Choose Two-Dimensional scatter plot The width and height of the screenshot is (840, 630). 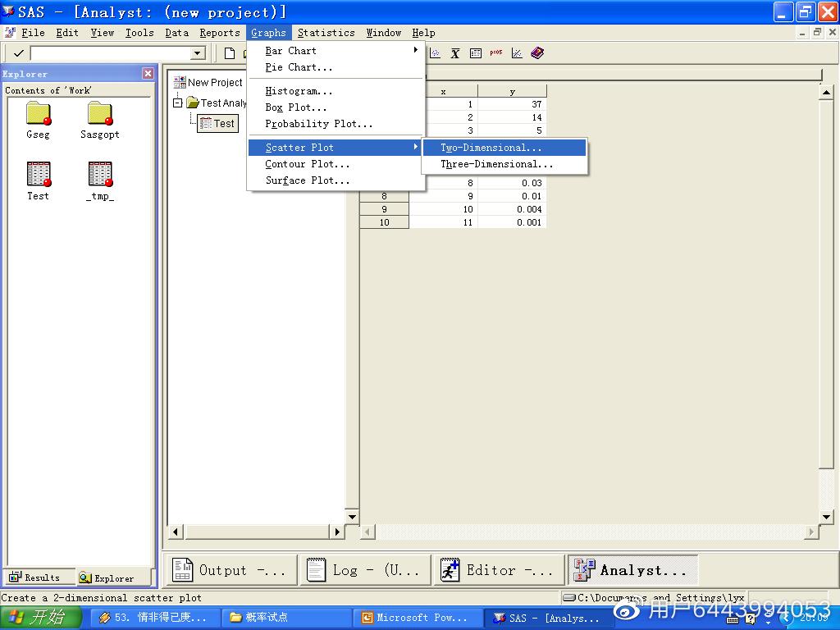[x=491, y=148]
